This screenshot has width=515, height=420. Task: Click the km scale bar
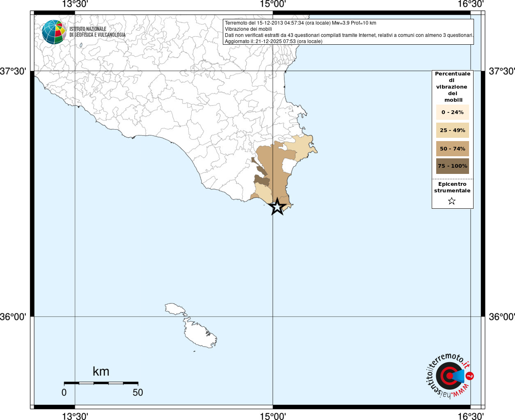[x=101, y=383]
